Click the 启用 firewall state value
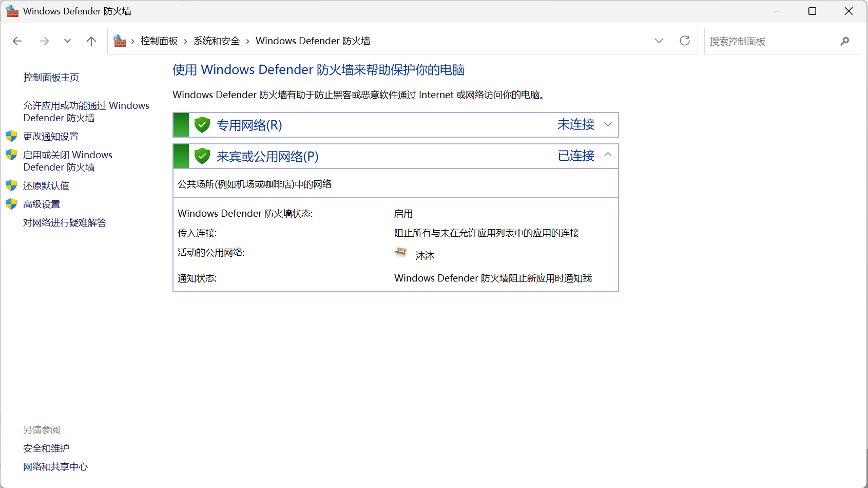The width and height of the screenshot is (868, 488). coord(403,214)
